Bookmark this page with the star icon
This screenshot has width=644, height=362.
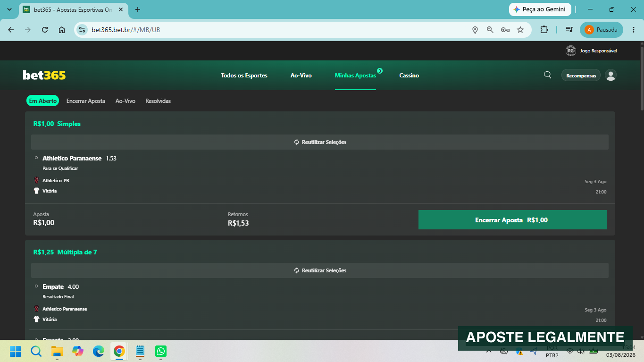tap(520, 30)
